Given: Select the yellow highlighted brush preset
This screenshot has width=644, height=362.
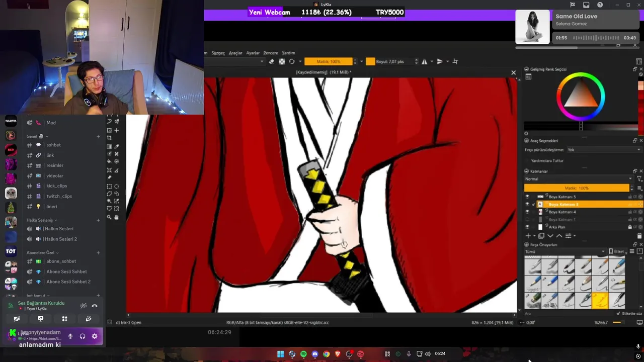Looking at the screenshot, I should point(600,301).
